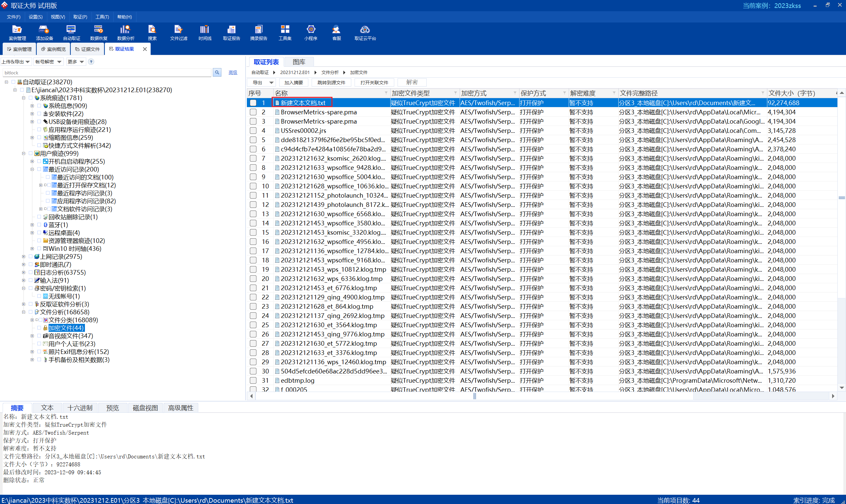Click the vertical scrollbar down arrow
846x504 pixels.
(x=842, y=388)
